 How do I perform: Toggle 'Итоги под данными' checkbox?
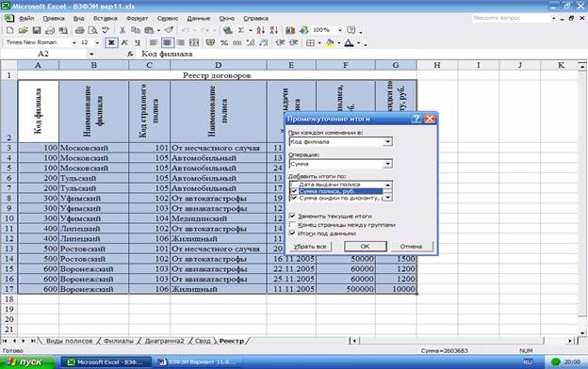click(x=292, y=233)
